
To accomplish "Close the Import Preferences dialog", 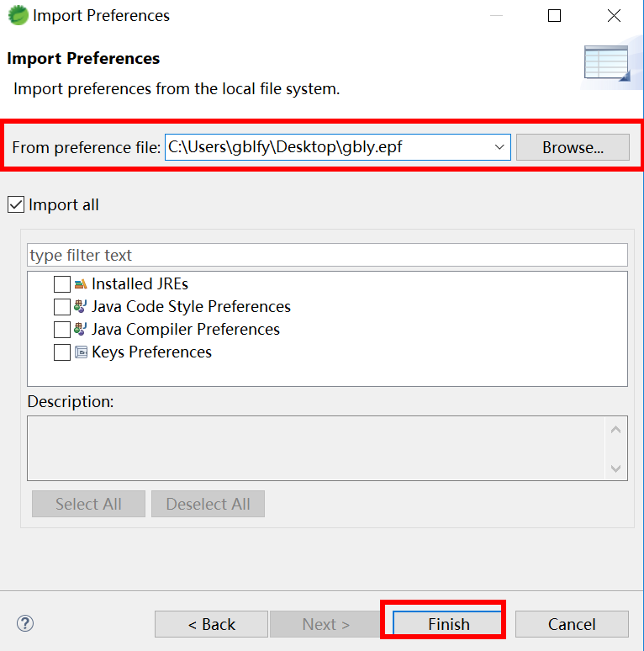I will point(614,16).
